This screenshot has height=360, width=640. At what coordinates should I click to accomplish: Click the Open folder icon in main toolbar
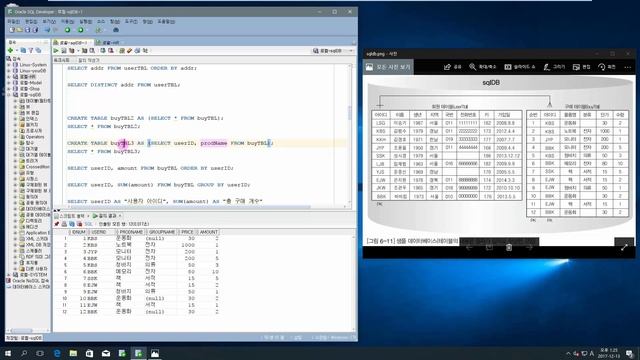click(x=20, y=30)
